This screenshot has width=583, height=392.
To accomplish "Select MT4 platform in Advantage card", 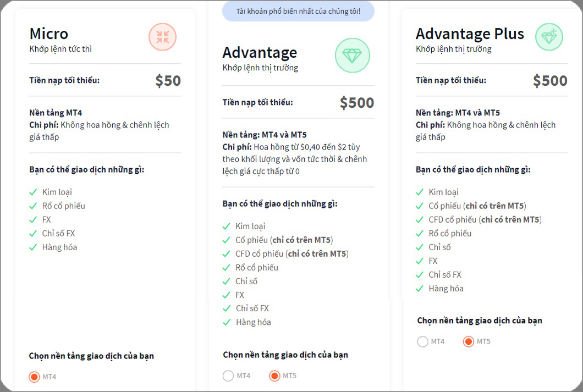I will click(228, 376).
